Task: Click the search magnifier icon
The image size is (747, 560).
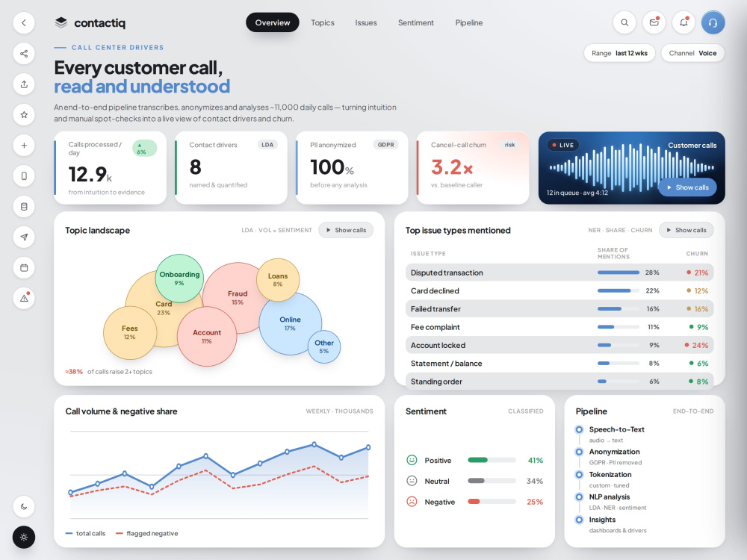Action: click(624, 22)
